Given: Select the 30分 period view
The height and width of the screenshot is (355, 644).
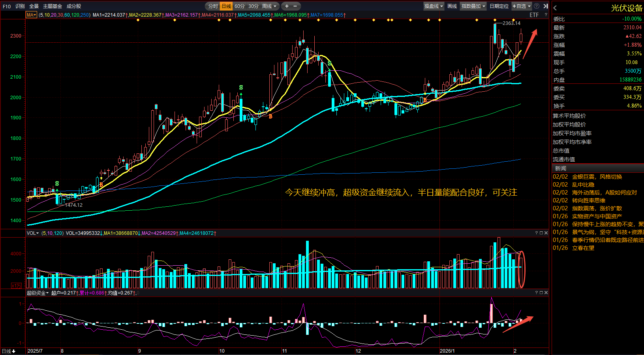Looking at the screenshot, I should 253,6.
